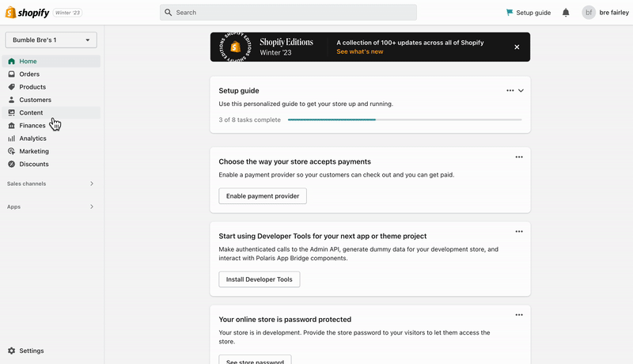Click Enable payment provider button
This screenshot has width=633, height=364.
coord(263,196)
